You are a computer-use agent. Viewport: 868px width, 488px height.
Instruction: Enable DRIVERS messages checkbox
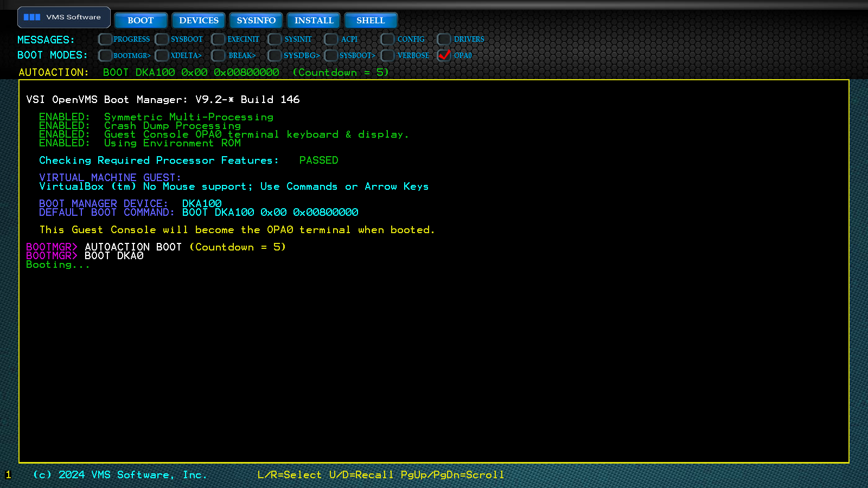pos(444,40)
